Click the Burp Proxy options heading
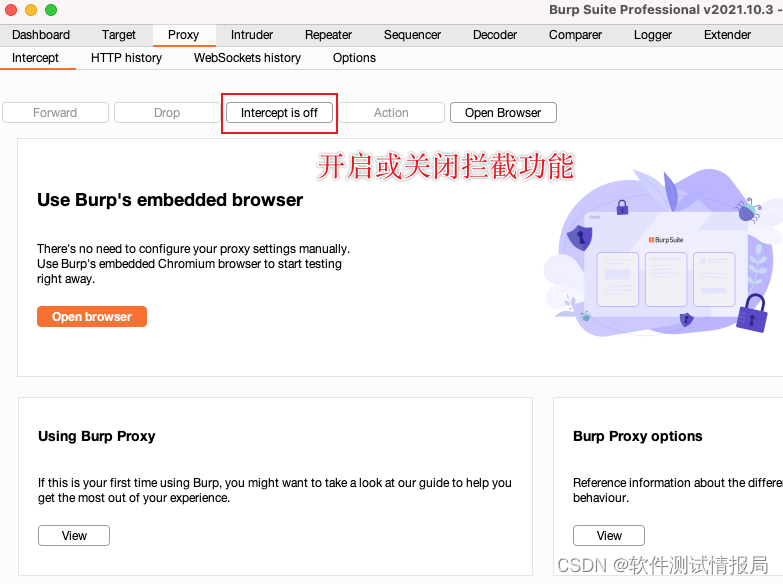The height and width of the screenshot is (584, 783). 638,436
